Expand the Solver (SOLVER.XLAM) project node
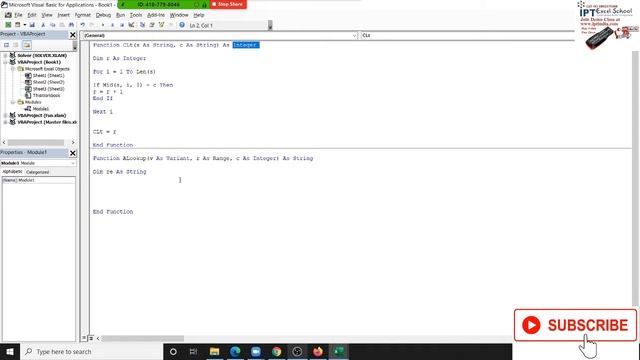The height and width of the screenshot is (360, 640). pyautogui.click(x=5, y=56)
